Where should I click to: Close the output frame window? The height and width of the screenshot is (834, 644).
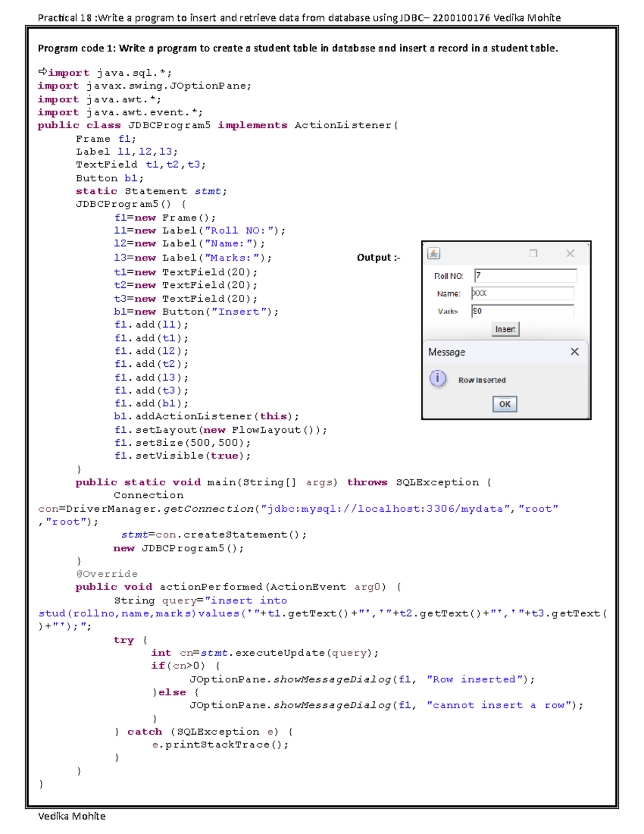coord(570,253)
